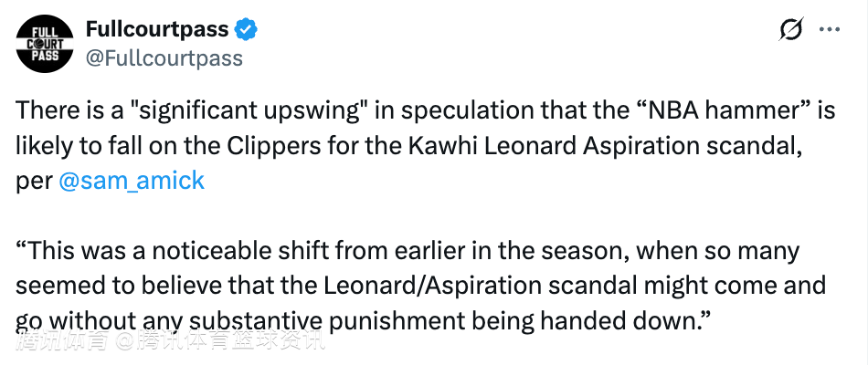Open Grok explain icon on tweet
The width and height of the screenshot is (868, 365).
(x=791, y=30)
